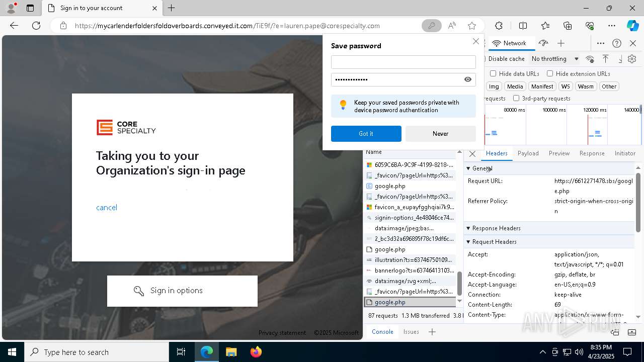Open the Headers tab
The height and width of the screenshot is (362, 644).
(496, 153)
